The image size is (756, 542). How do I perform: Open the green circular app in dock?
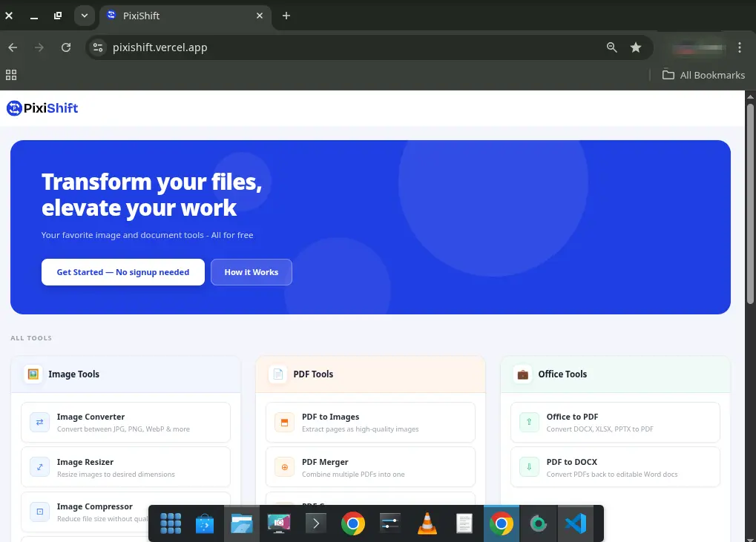click(539, 523)
